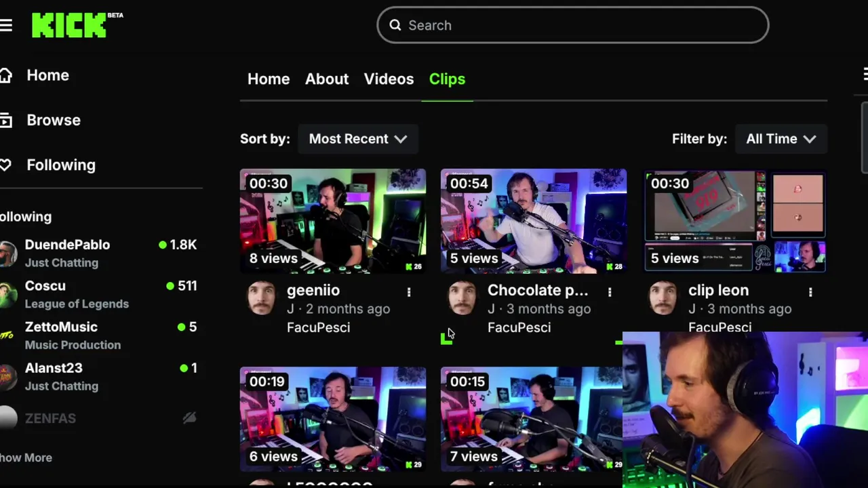Open options menu for clip leon
This screenshot has width=868, height=488.
click(x=810, y=292)
